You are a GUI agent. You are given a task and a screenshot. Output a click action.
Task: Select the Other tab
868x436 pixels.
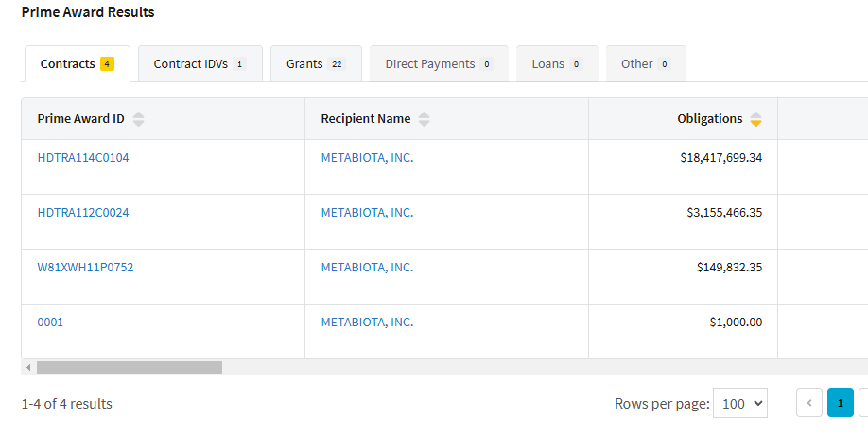click(646, 64)
